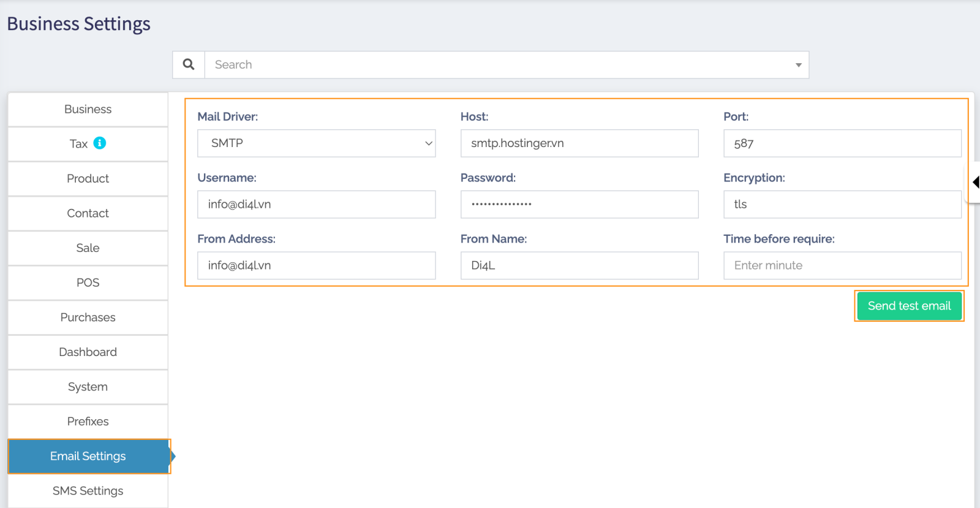
Task: Click the From Name field
Action: (x=579, y=265)
